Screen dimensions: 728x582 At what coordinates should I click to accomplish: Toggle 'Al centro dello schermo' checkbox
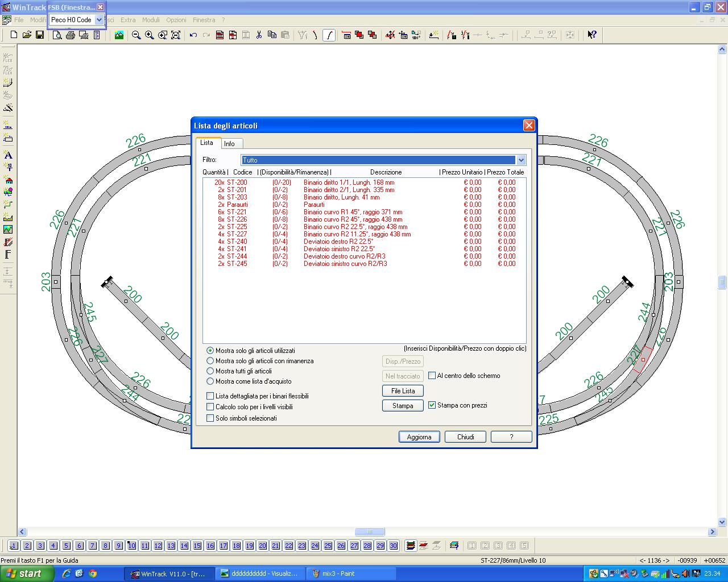pyautogui.click(x=432, y=376)
